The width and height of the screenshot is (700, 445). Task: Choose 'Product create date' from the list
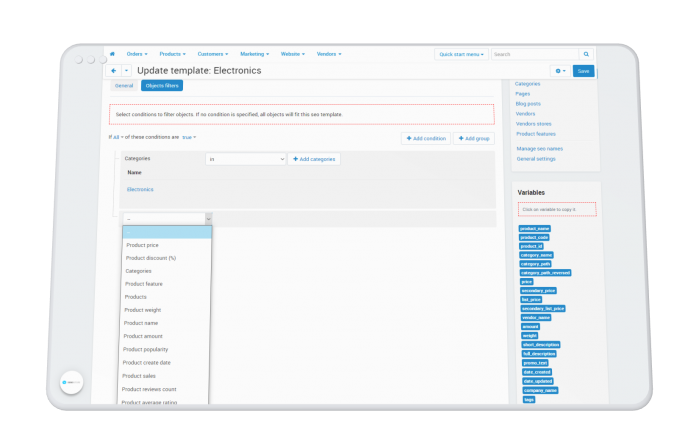pos(146,362)
